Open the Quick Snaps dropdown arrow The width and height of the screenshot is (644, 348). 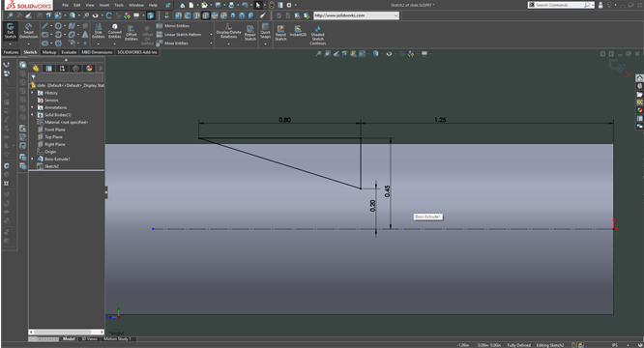(265, 43)
